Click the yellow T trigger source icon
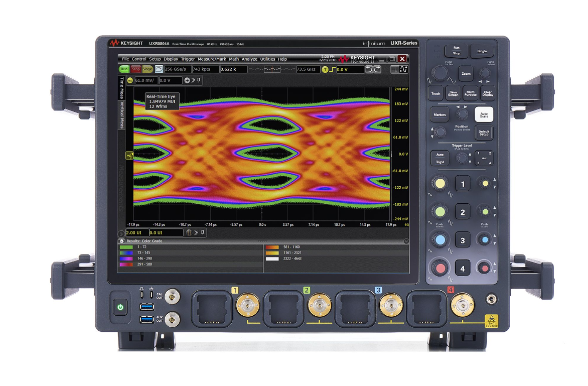This screenshot has height=386, width=588. pyautogui.click(x=326, y=70)
